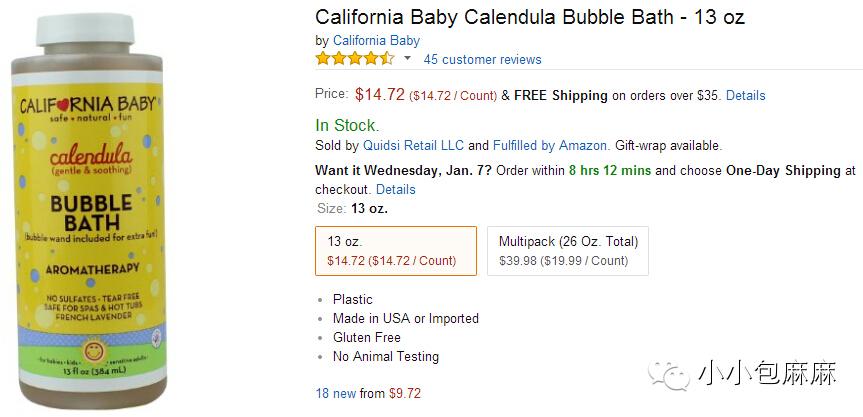Click the $9.72 lowest new price

405,394
